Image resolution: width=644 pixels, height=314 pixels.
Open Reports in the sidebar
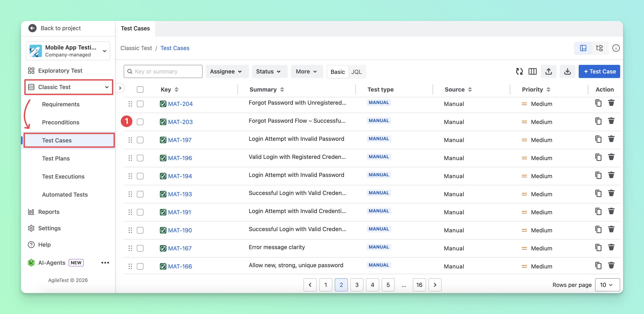(49, 212)
